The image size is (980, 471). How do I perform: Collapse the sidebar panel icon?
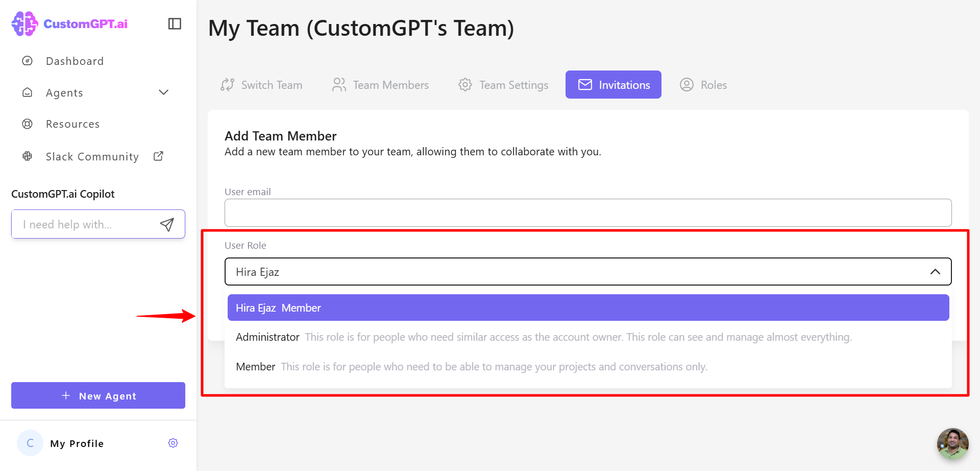pyautogui.click(x=175, y=23)
